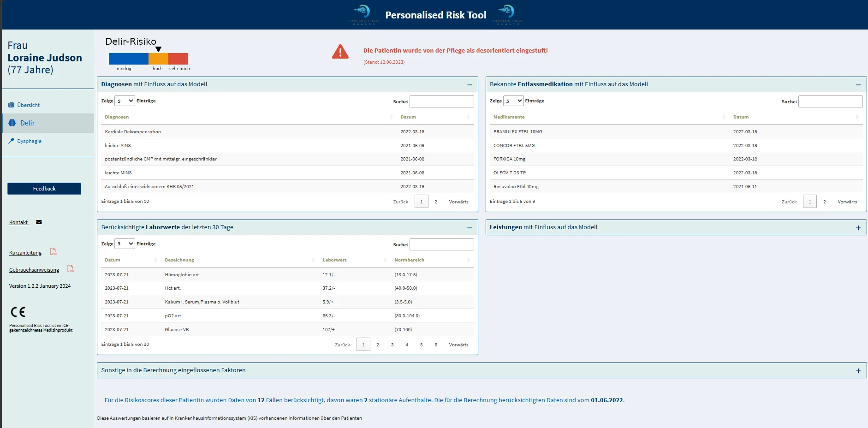
Task: Sort medications by Medikamente column
Action: [610, 117]
